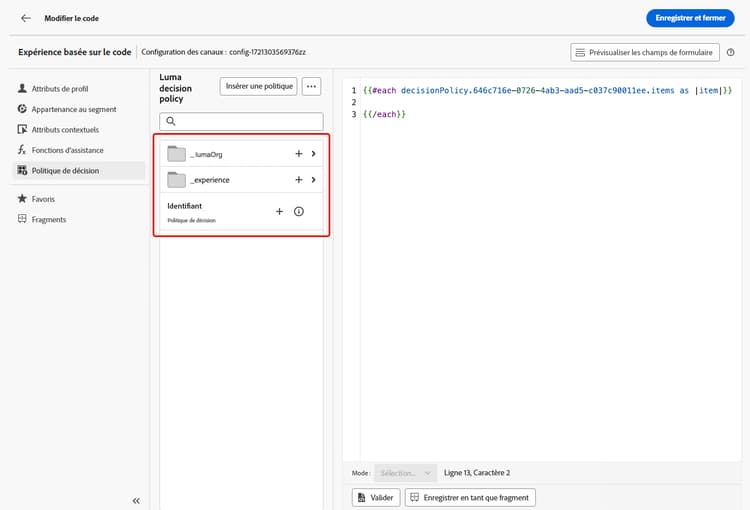The height and width of the screenshot is (510, 750).
Task: Open the three-dots more options menu
Action: tap(311, 86)
